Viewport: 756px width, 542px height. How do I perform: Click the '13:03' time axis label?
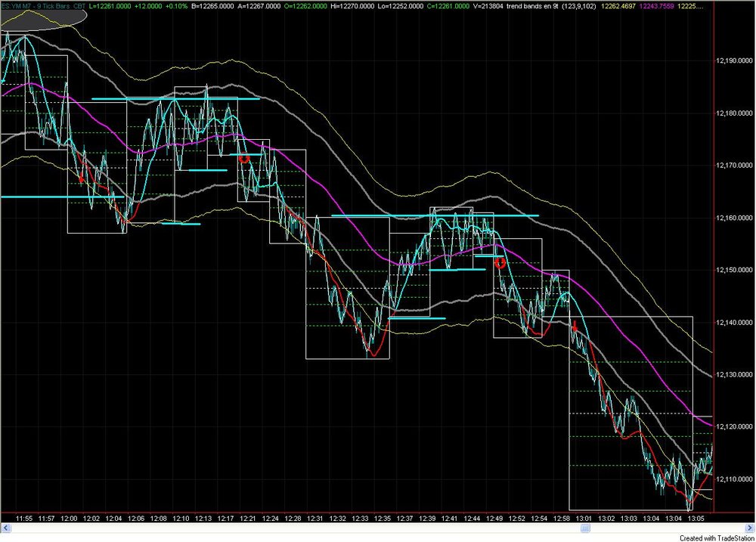[x=629, y=519]
